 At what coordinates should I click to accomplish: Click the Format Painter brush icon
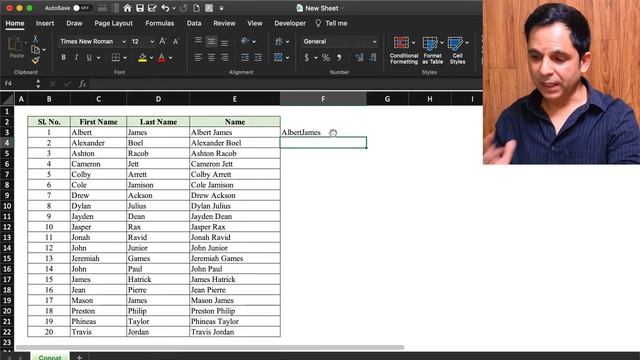[36, 60]
